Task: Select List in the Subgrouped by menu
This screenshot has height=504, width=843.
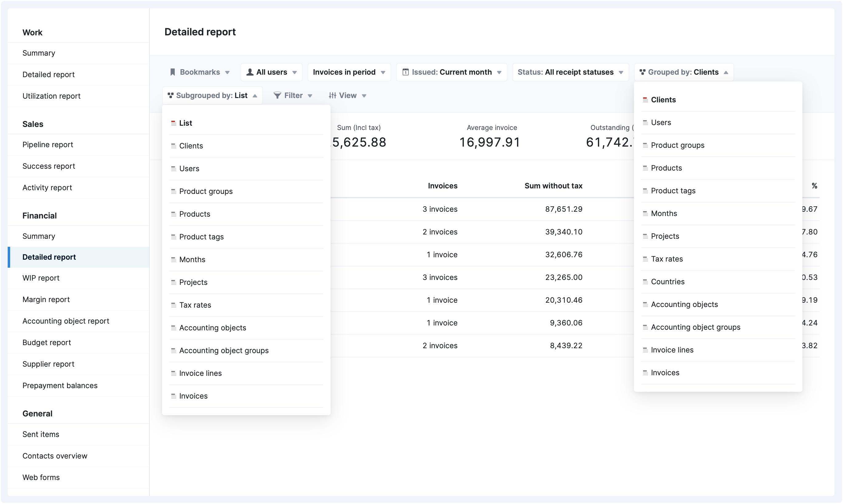Action: point(246,123)
